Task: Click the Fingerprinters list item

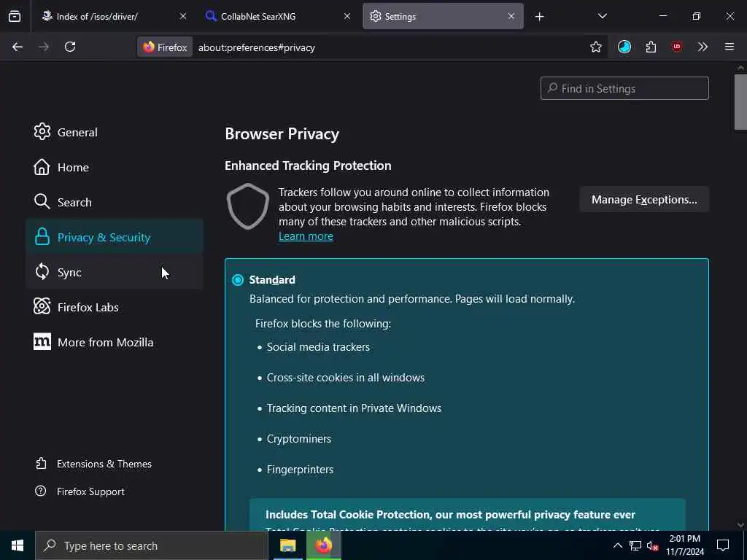Action: [x=300, y=470]
